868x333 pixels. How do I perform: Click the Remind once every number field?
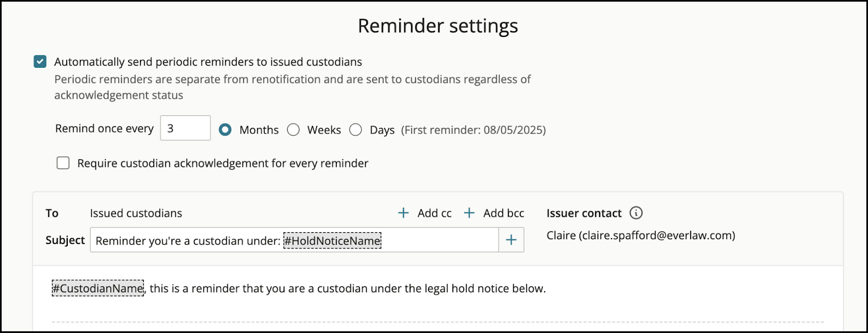coord(186,128)
